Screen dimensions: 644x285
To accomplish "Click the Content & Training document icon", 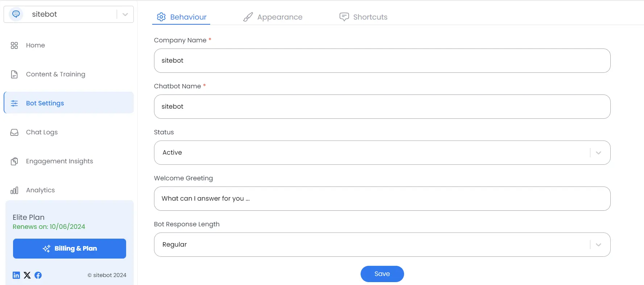I will pyautogui.click(x=14, y=74).
